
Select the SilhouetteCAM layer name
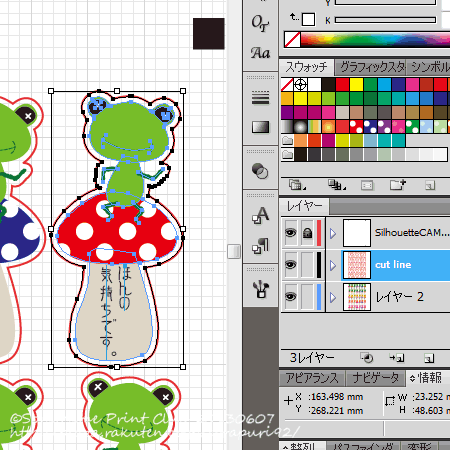412,233
